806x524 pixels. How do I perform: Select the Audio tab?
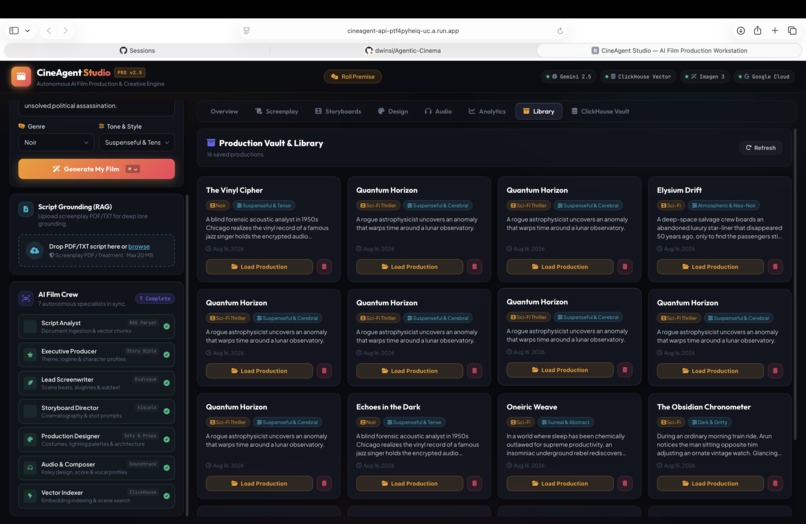click(438, 111)
